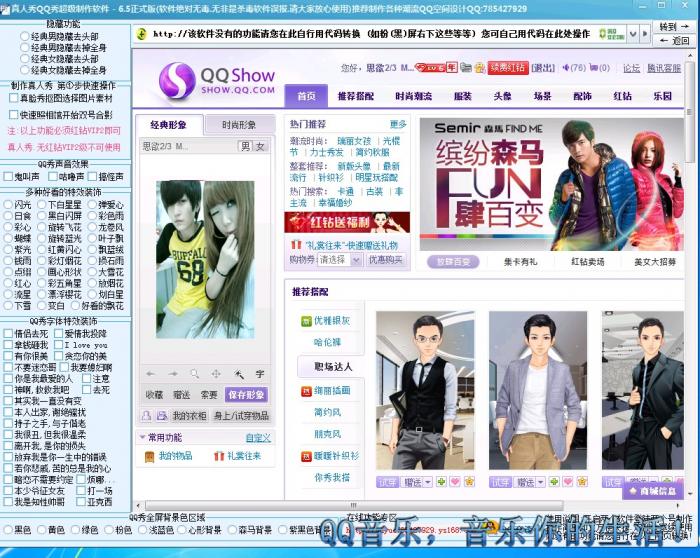Click the red diamond level badge in header
Screen dimensions: 700x558
tap(430, 68)
